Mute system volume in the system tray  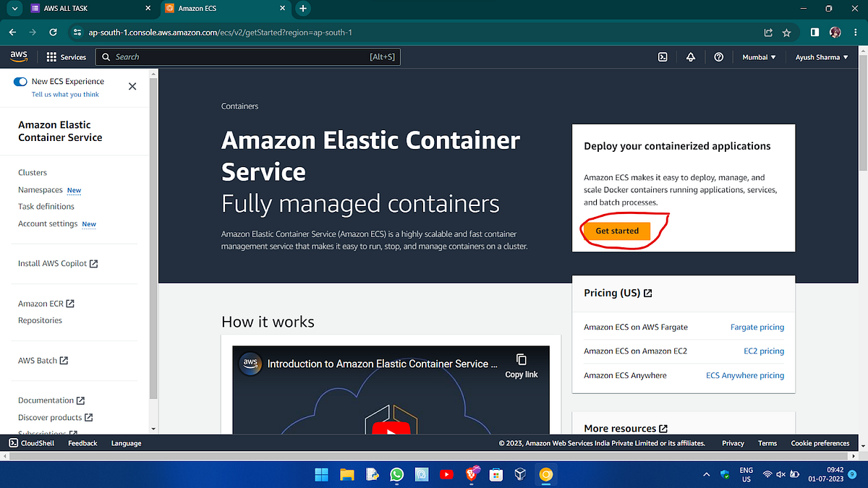pyautogui.click(x=780, y=474)
